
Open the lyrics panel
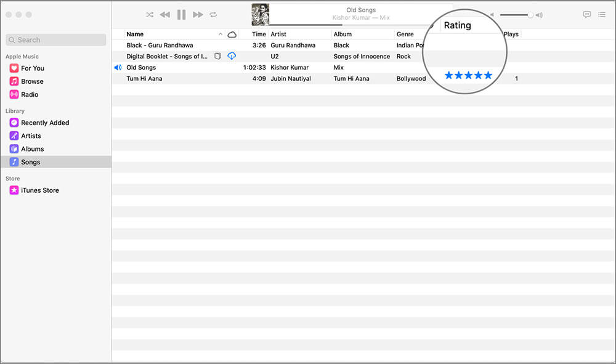(x=587, y=15)
